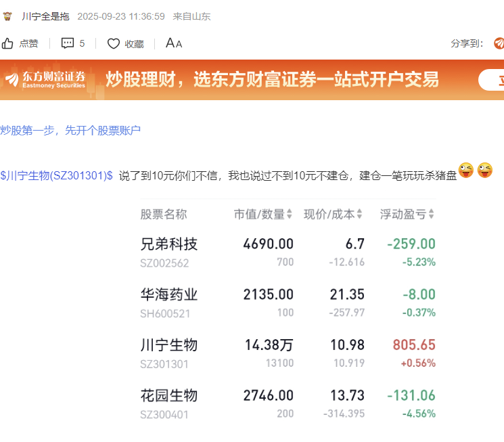
Task: Open comments via speech bubble icon
Action: pyautogui.click(x=68, y=43)
